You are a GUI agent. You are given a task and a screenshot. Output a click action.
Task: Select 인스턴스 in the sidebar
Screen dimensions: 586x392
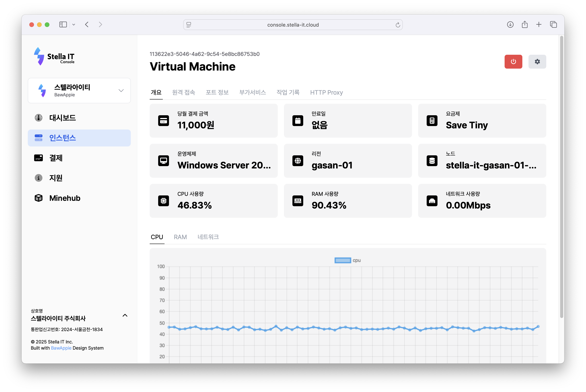[62, 138]
